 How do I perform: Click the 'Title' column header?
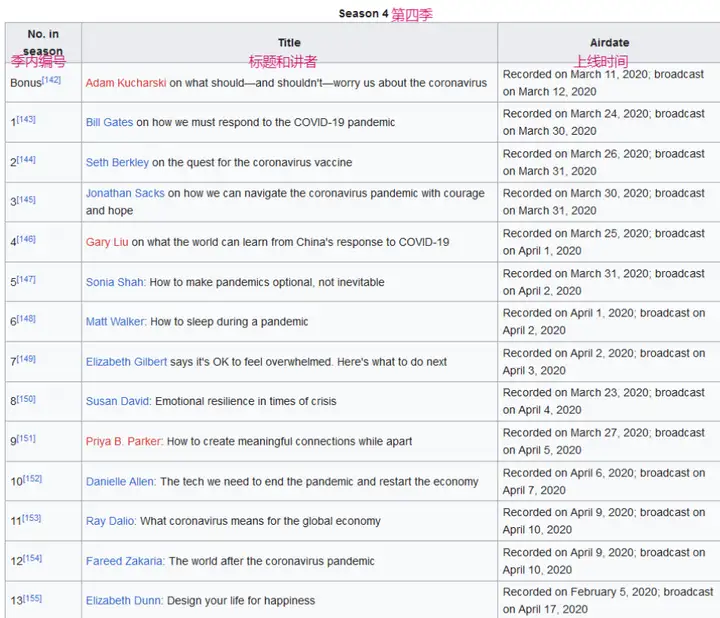[289, 43]
